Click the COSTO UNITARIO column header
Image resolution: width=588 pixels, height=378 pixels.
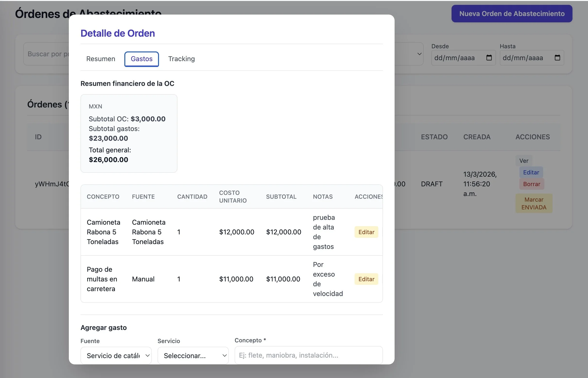232,197
